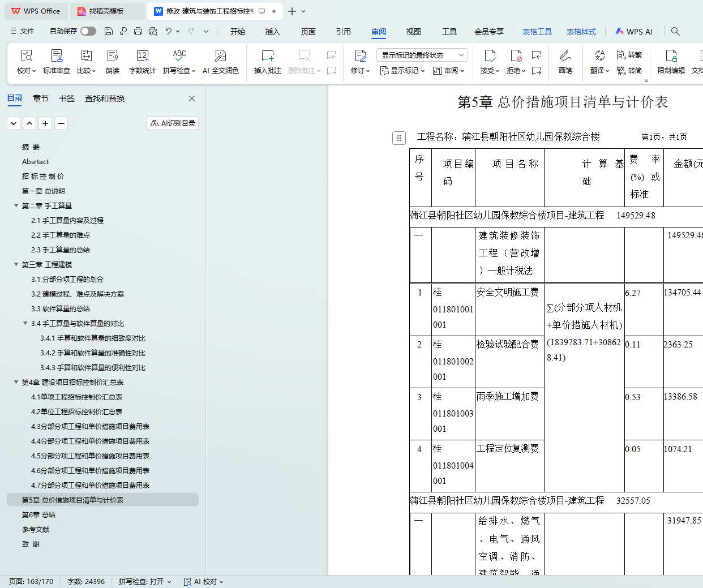Open the 修订 dropdown arrow
The image size is (703, 588).
368,71
